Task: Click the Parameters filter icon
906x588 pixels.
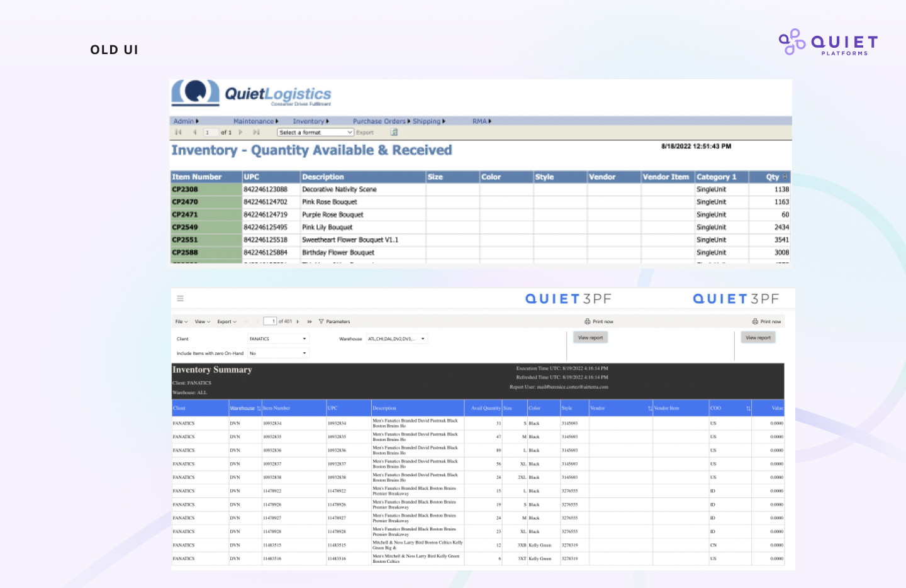Action: (x=322, y=321)
